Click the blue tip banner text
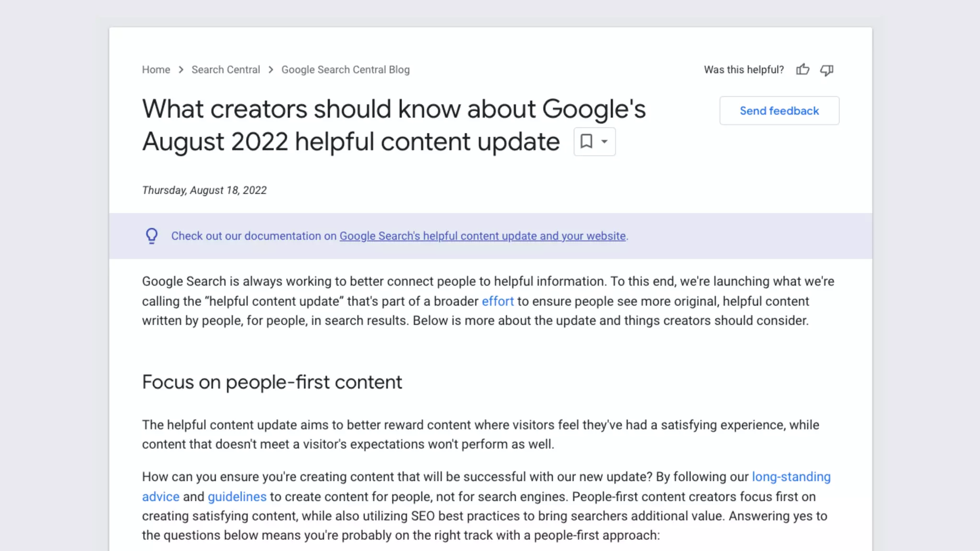The height and width of the screenshot is (551, 980). pos(255,236)
